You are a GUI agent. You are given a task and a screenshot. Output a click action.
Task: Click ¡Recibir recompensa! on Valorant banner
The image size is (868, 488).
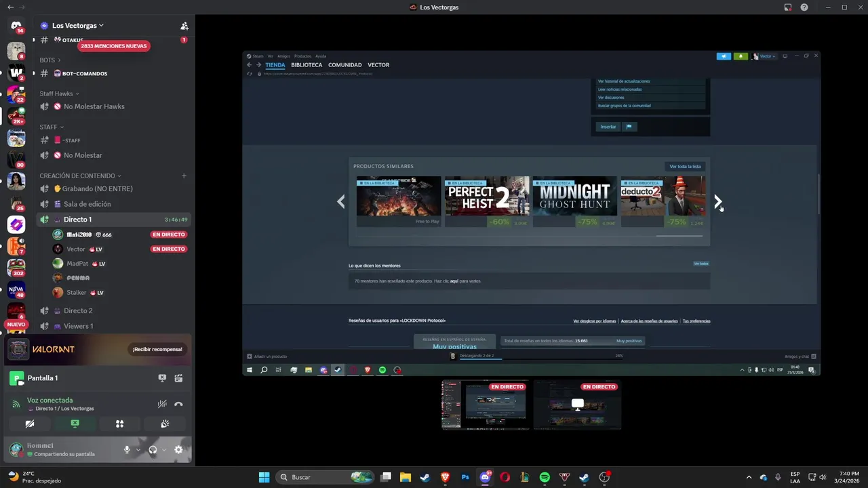157,349
